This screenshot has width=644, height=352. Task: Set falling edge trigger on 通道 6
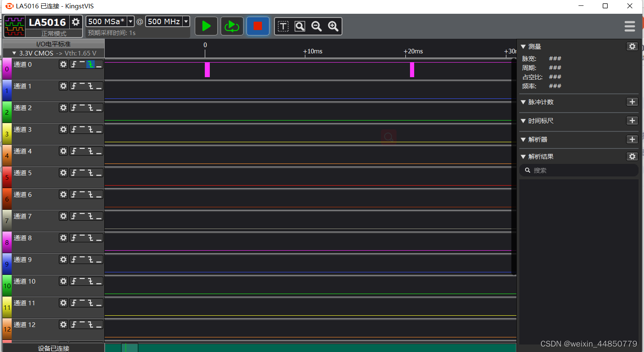(x=91, y=194)
